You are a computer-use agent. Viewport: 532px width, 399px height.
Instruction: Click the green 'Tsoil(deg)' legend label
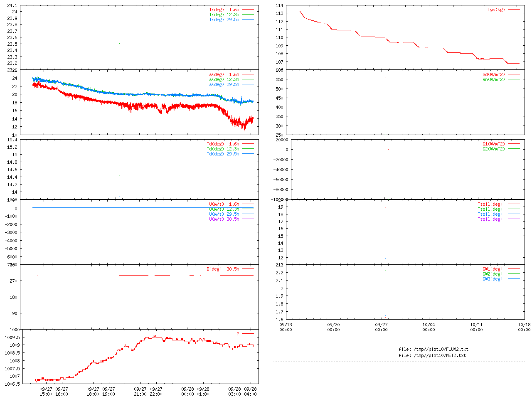tap(490, 209)
